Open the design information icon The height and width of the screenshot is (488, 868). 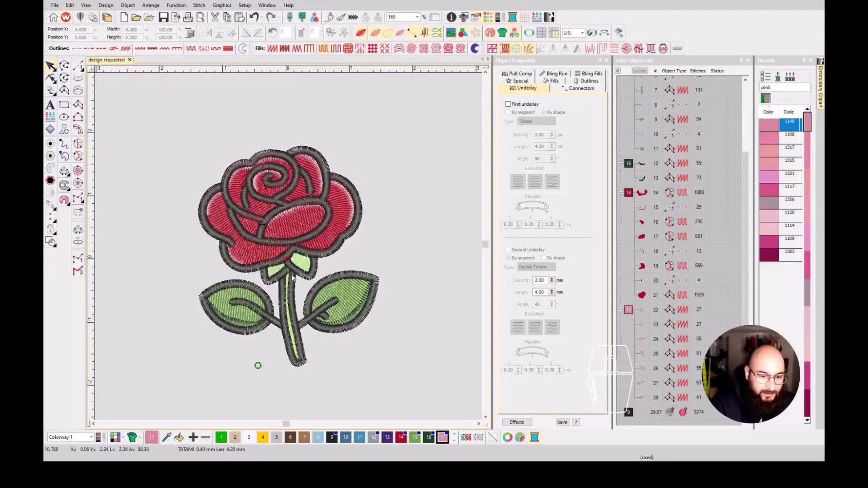(x=451, y=17)
